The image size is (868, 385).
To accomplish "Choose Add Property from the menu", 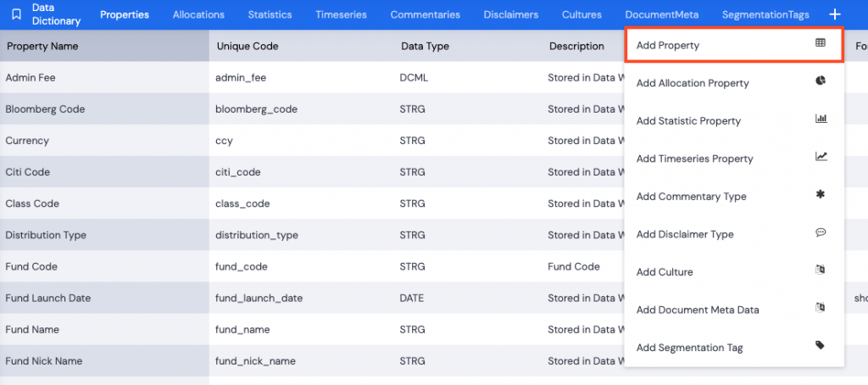I will [x=734, y=46].
